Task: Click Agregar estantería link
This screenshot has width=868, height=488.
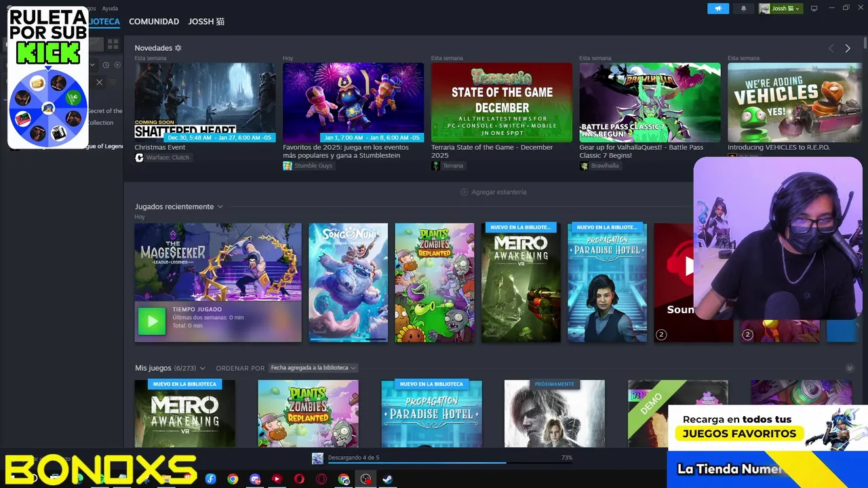Action: [499, 192]
